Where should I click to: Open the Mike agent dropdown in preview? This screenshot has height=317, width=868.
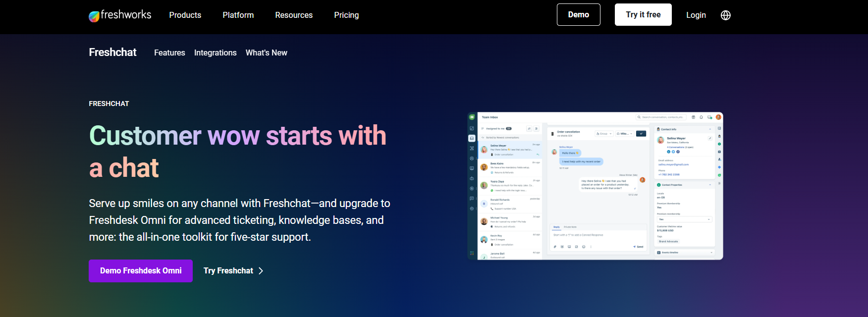pyautogui.click(x=625, y=134)
